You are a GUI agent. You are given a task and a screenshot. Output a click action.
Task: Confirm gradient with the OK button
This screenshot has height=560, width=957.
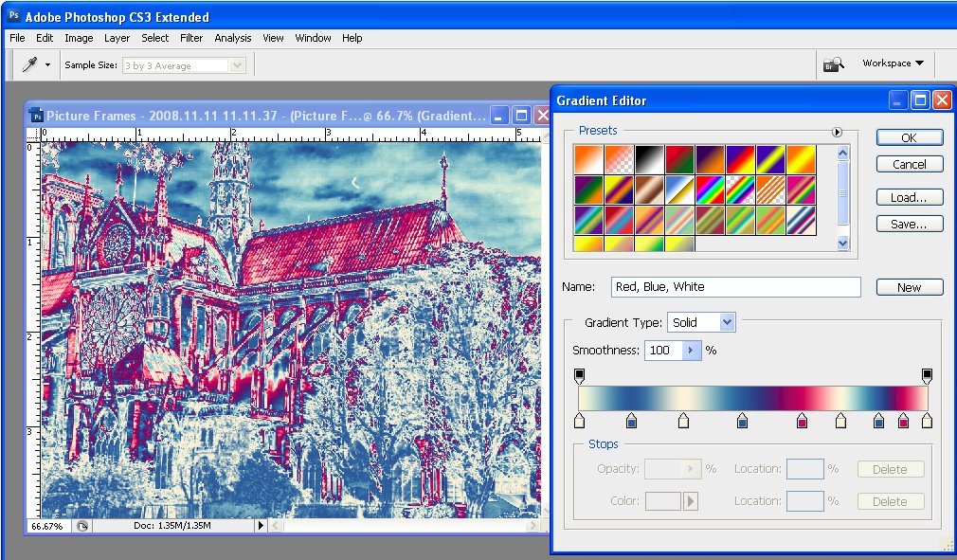910,137
